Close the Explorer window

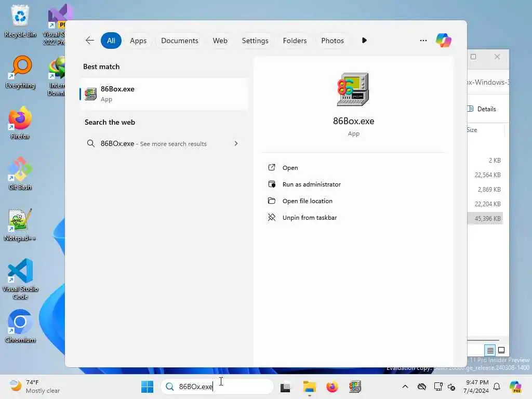(x=497, y=57)
